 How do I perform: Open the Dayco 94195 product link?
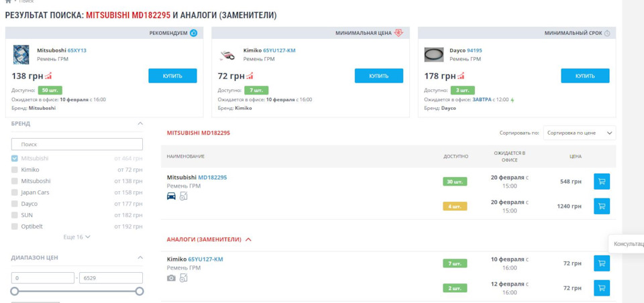(x=474, y=50)
